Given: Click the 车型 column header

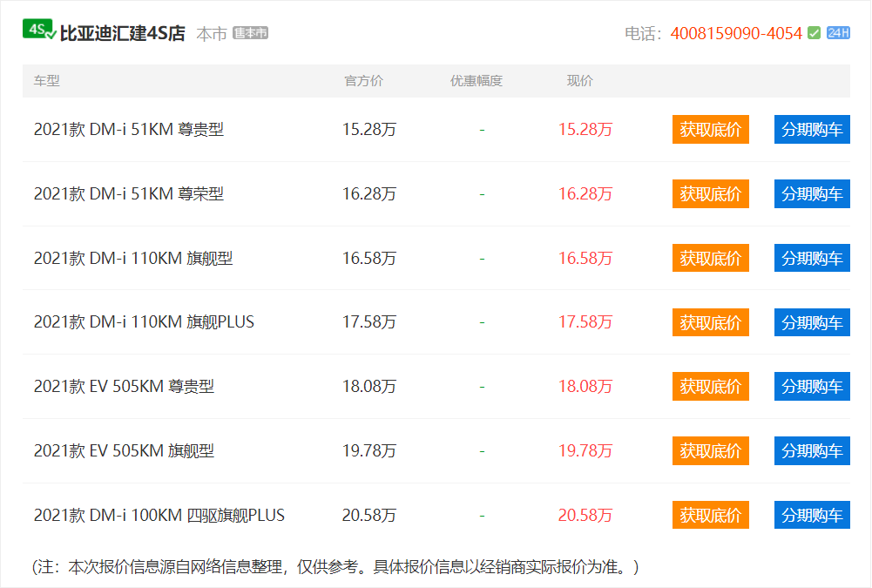Looking at the screenshot, I should [47, 81].
